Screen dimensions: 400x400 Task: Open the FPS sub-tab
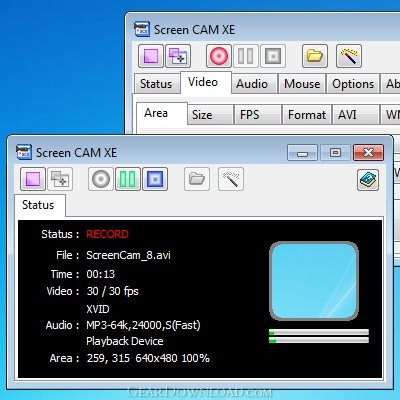coord(257,115)
